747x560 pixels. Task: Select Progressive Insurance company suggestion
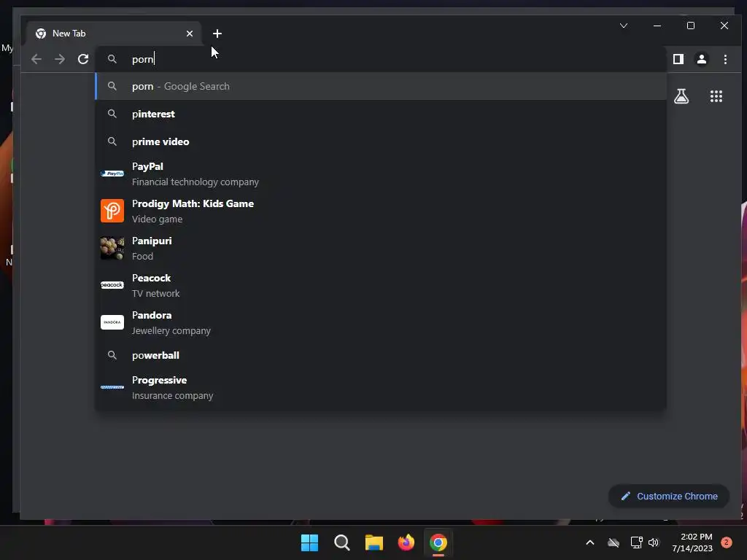[381, 388]
